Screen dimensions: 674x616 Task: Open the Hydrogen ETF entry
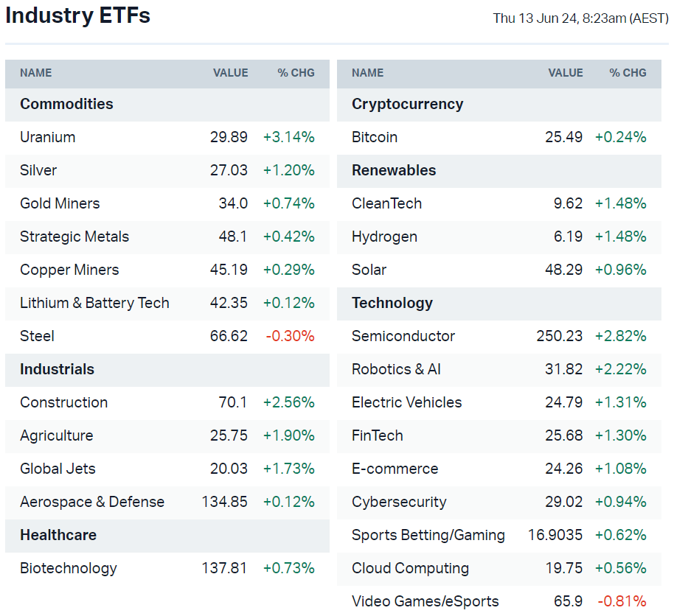tap(384, 237)
